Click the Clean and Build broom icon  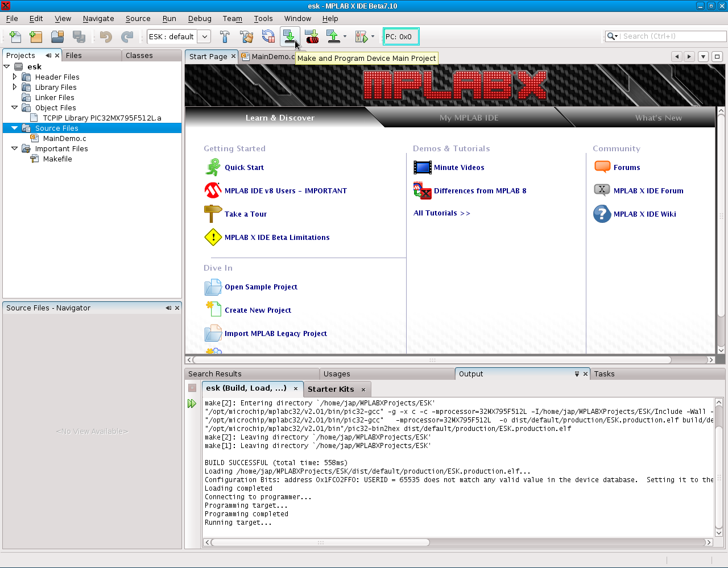click(246, 37)
